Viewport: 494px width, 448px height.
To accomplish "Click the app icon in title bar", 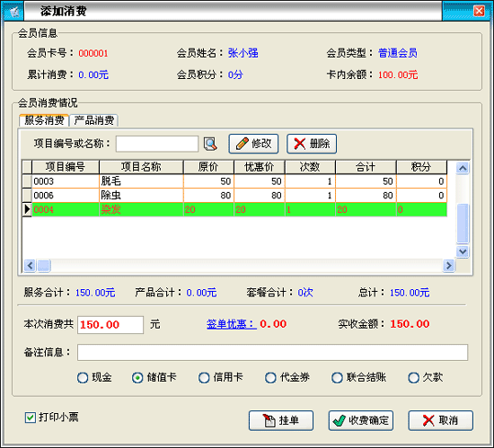I will 14,12.
